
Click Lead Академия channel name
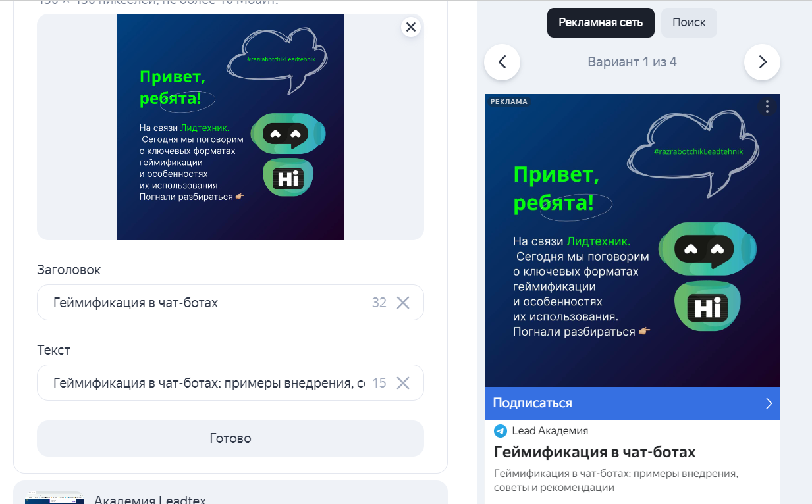click(x=550, y=431)
